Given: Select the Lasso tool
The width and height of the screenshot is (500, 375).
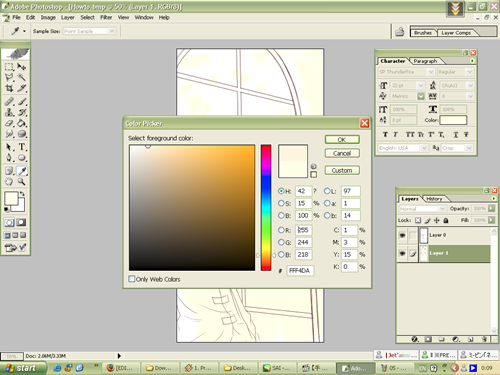Looking at the screenshot, I should pyautogui.click(x=9, y=77).
